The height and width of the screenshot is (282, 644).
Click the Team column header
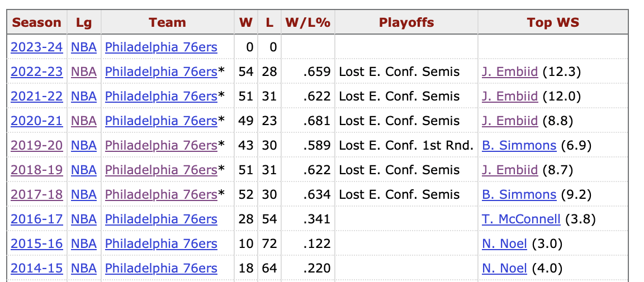[167, 23]
